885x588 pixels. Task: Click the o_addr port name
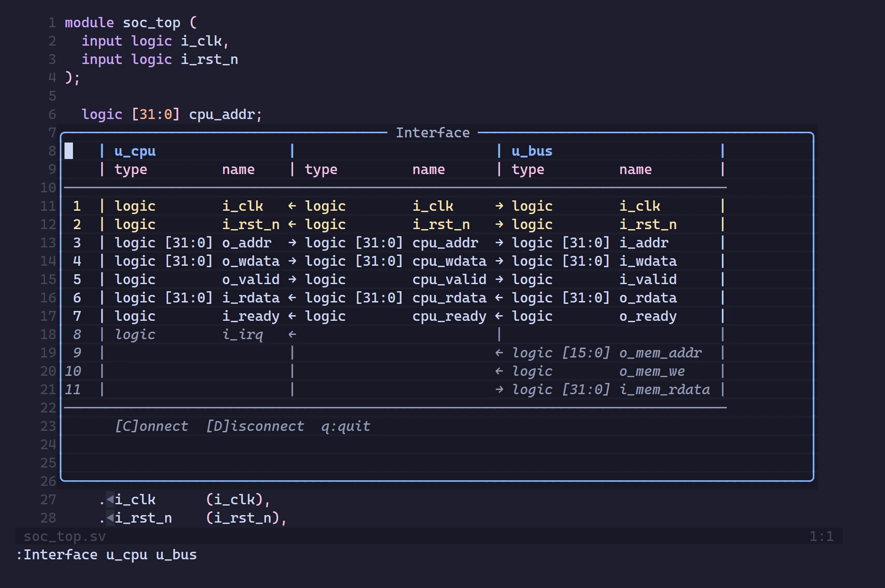coord(247,243)
